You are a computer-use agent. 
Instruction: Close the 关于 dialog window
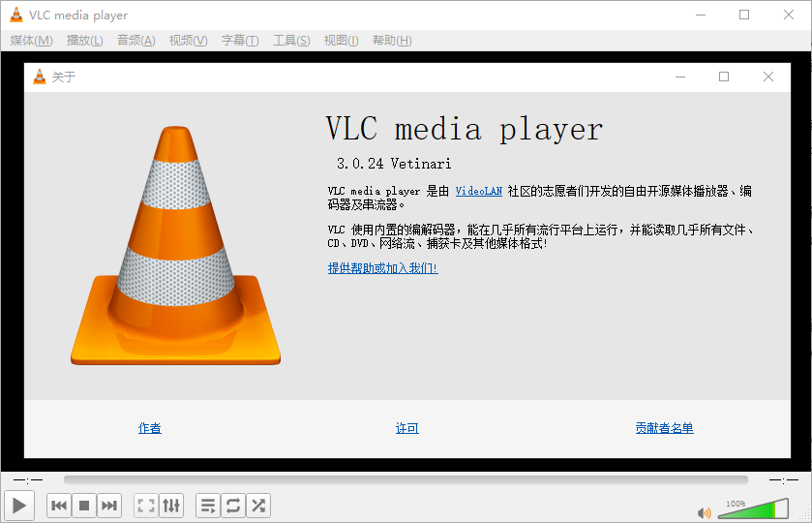[x=768, y=77]
